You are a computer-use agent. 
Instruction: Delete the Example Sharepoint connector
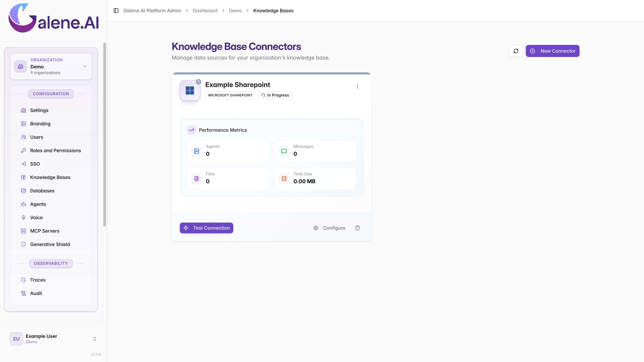[x=358, y=228]
